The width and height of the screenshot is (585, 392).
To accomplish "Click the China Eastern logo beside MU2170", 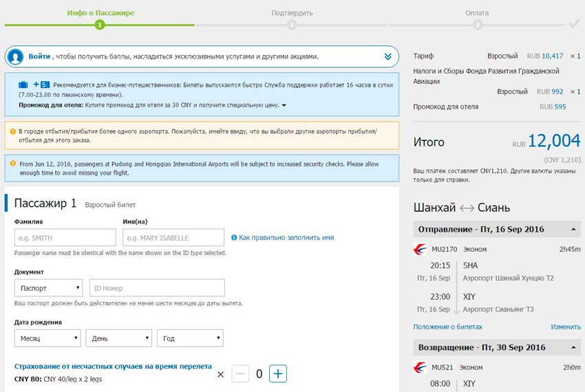I will coord(420,249).
